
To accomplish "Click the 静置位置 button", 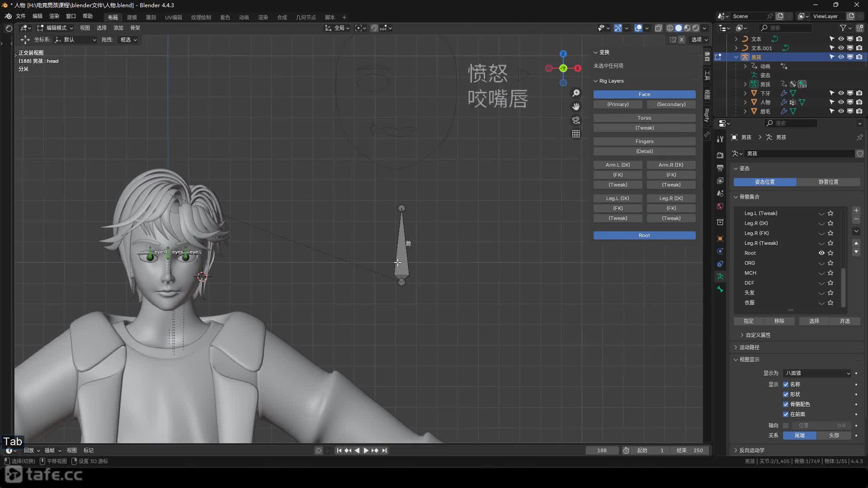I will point(828,182).
